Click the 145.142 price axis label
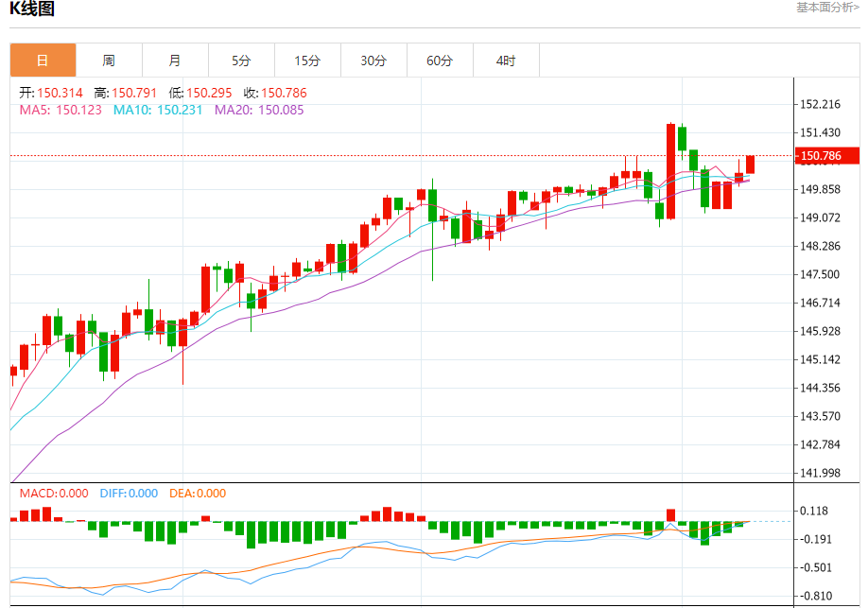 pyautogui.click(x=821, y=359)
